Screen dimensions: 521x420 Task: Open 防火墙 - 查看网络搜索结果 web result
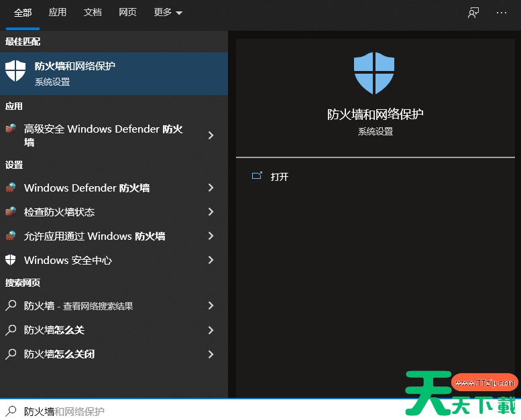pyautogui.click(x=114, y=305)
